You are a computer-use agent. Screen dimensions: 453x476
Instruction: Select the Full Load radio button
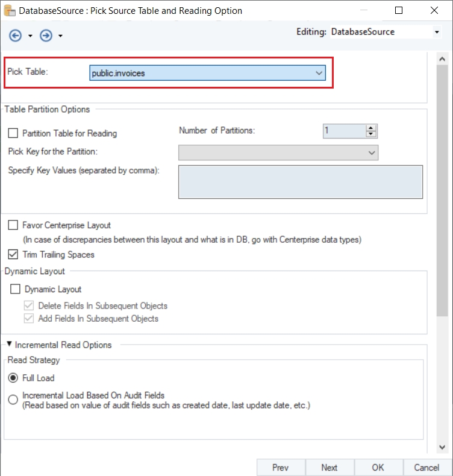[x=13, y=378]
